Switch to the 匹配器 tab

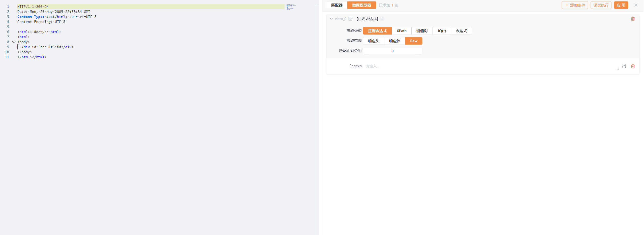point(336,5)
